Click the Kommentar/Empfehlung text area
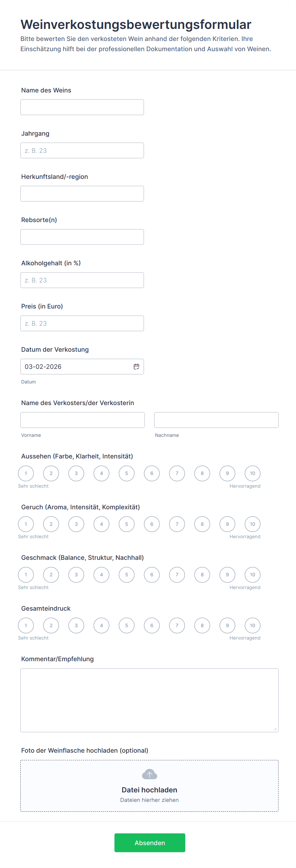The image size is (296, 868). 149,700
